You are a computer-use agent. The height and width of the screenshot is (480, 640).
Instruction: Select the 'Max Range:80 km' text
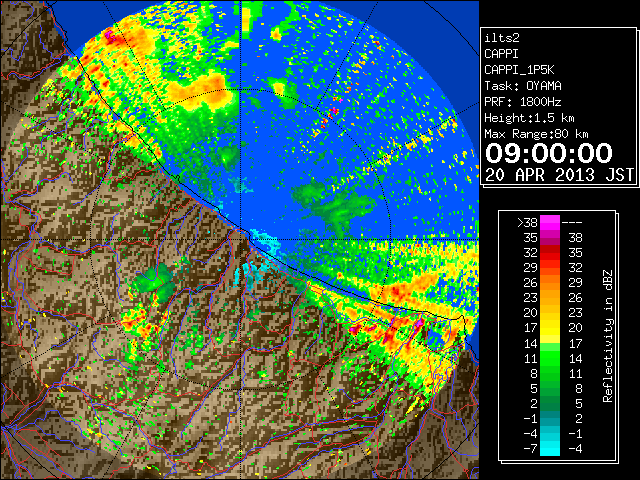pos(536,134)
